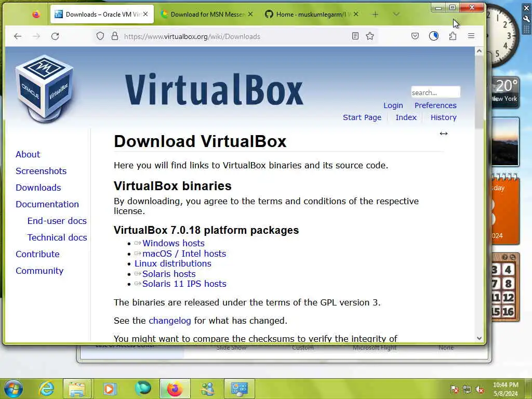Open the changelog link
This screenshot has height=399, width=532.
(x=170, y=321)
